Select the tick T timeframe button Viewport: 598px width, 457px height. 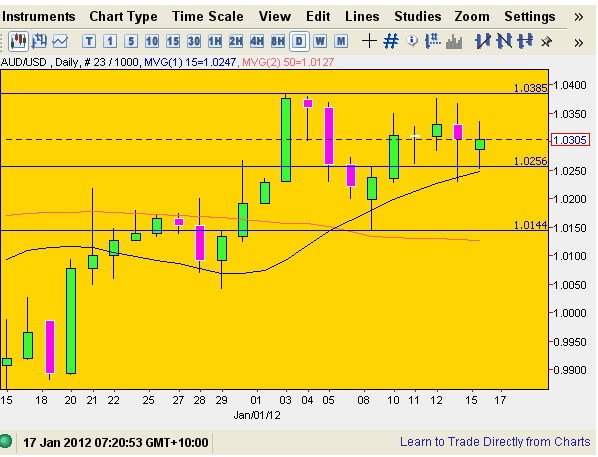tap(89, 41)
